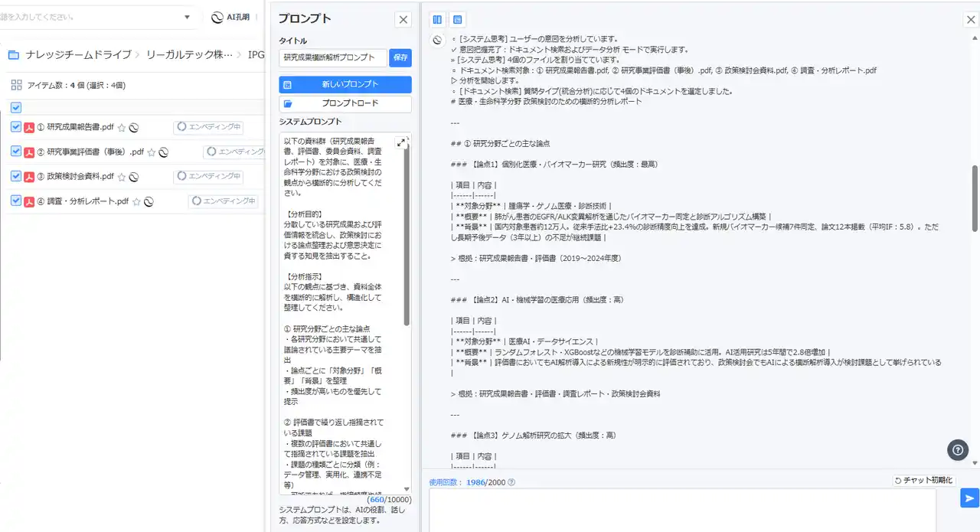Click the AI icon next to 政策検討会資料.pdf
980x532 pixels.
tap(133, 177)
